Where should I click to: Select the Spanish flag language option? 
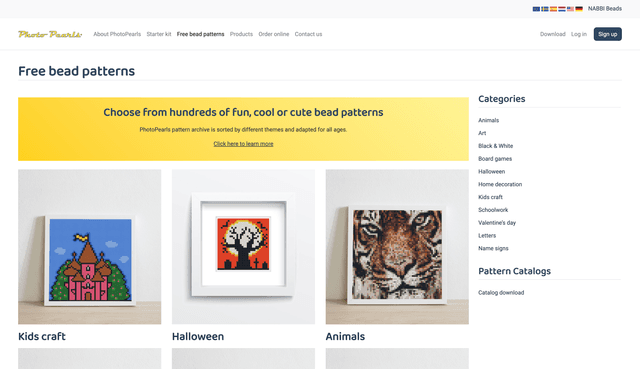pyautogui.click(x=553, y=9)
